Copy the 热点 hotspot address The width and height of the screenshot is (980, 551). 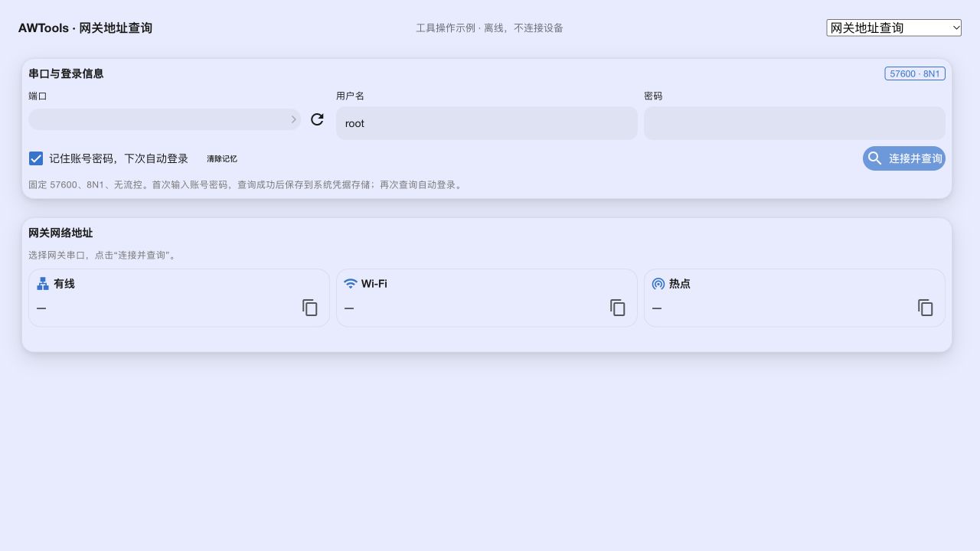926,308
